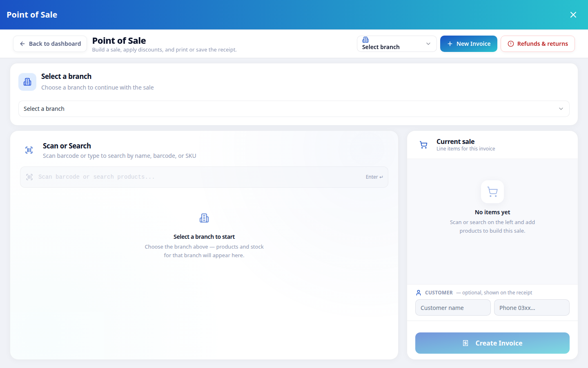Click the receipt icon on Create Invoice button
The width and height of the screenshot is (588, 368).
click(x=465, y=343)
